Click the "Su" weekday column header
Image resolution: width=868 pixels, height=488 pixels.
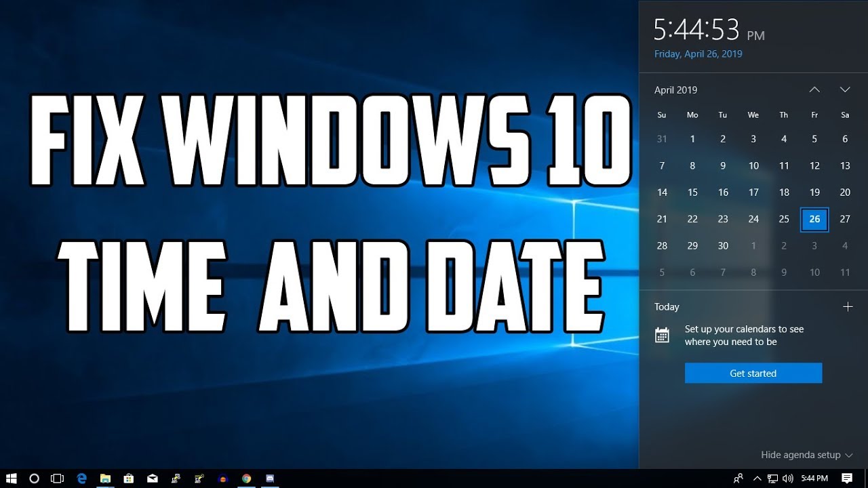click(x=662, y=115)
